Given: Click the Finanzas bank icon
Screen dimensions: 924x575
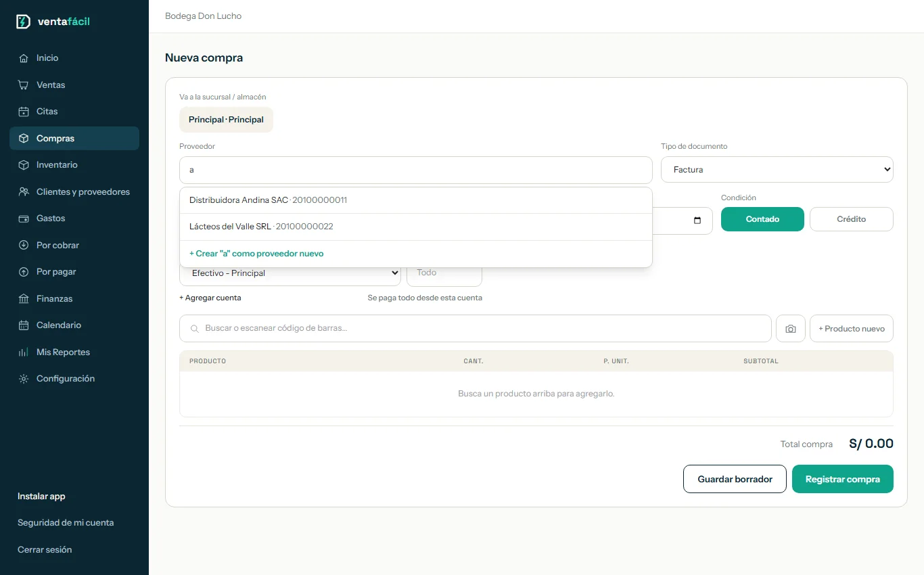Looking at the screenshot, I should [24, 299].
